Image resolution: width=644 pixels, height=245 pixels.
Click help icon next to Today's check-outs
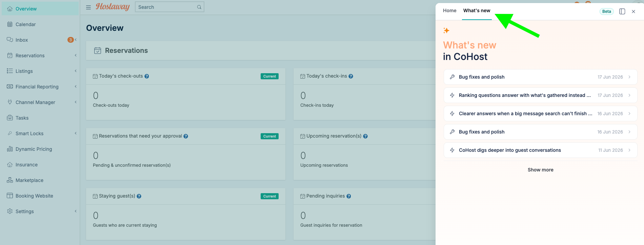coord(147,76)
